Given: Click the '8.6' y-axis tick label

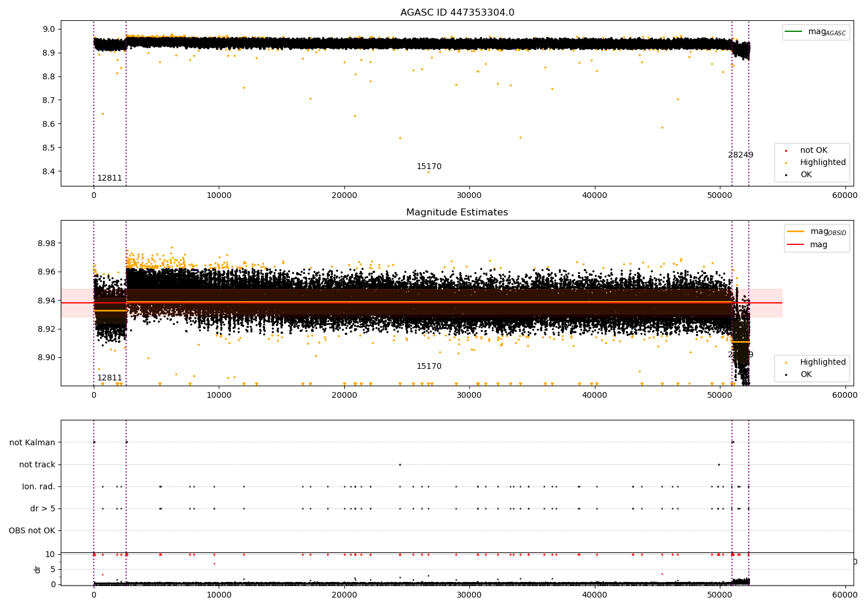Looking at the screenshot, I should click(x=50, y=124).
